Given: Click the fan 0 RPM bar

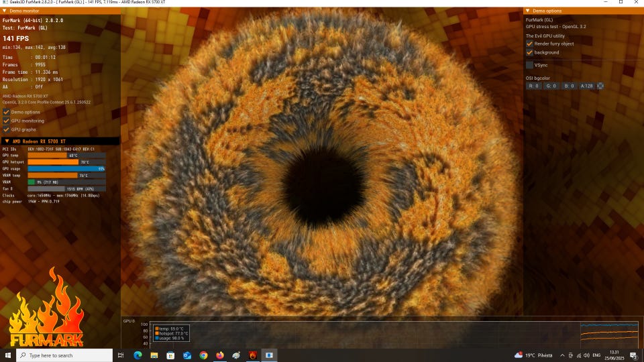Looking at the screenshot, I should click(x=66, y=189).
